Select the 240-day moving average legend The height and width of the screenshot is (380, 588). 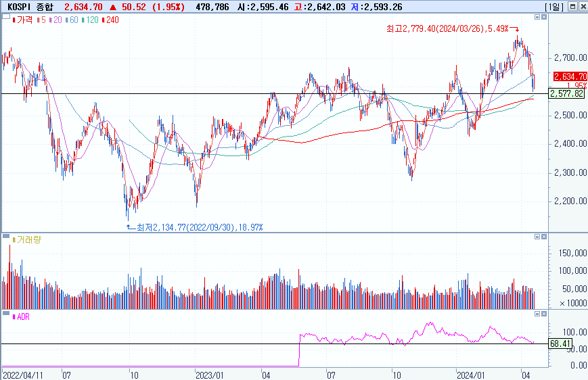click(x=110, y=20)
